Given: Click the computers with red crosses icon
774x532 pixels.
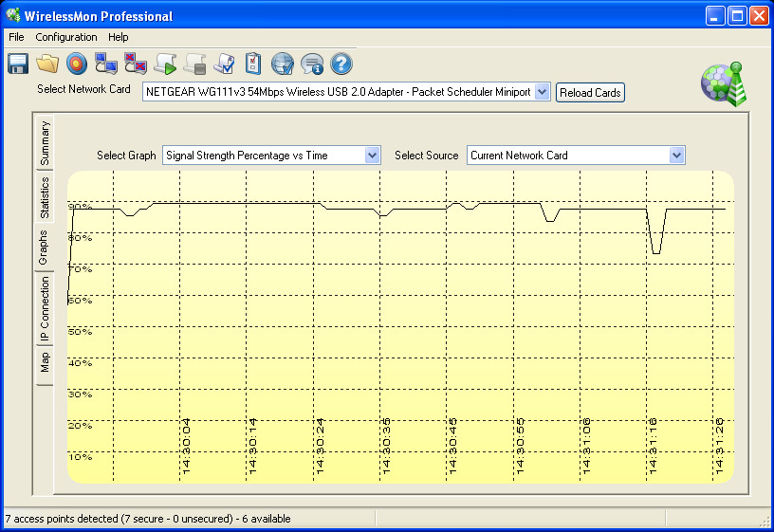Looking at the screenshot, I should pyautogui.click(x=136, y=64).
